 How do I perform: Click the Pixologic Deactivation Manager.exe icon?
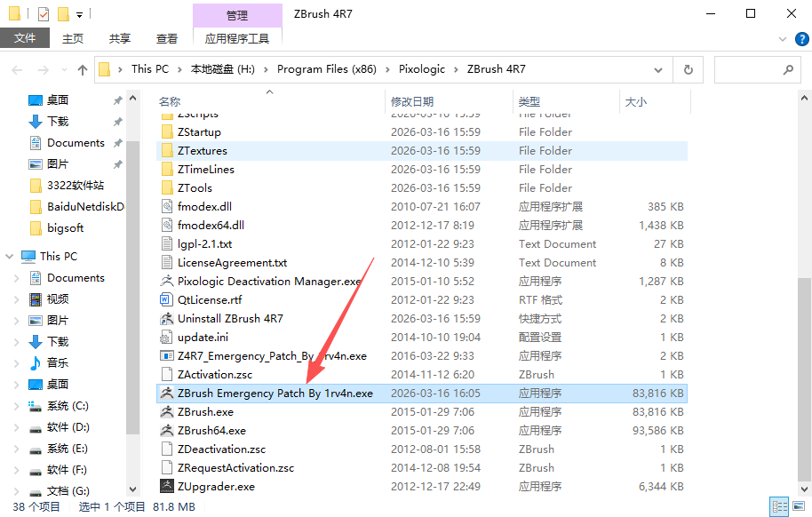167,282
